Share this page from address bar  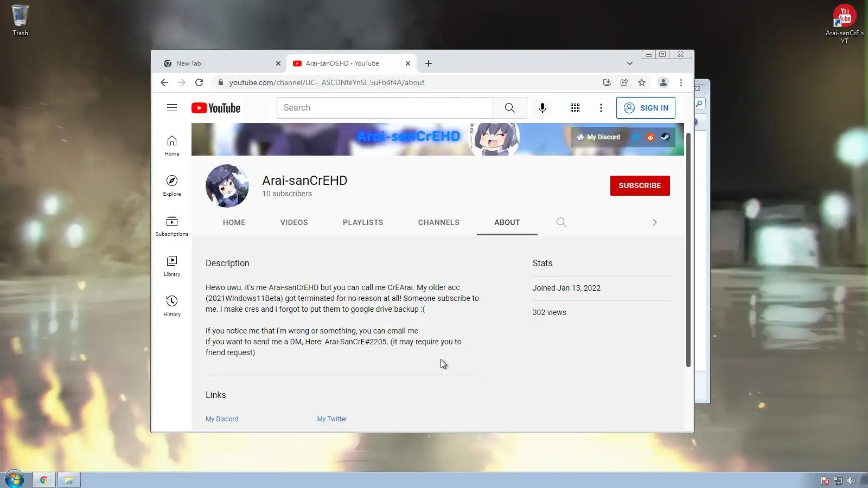pyautogui.click(x=624, y=82)
